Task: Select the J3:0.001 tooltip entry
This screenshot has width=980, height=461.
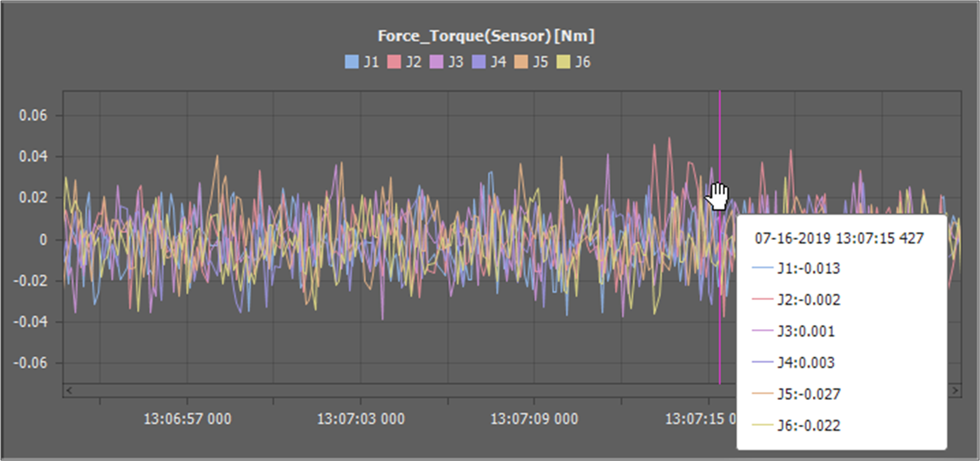Action: (x=806, y=331)
